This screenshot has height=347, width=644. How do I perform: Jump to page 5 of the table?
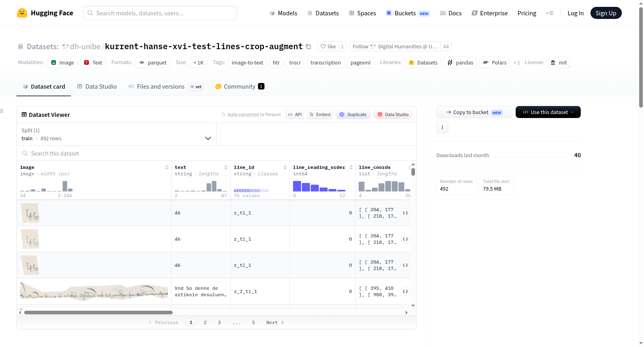tap(254, 322)
